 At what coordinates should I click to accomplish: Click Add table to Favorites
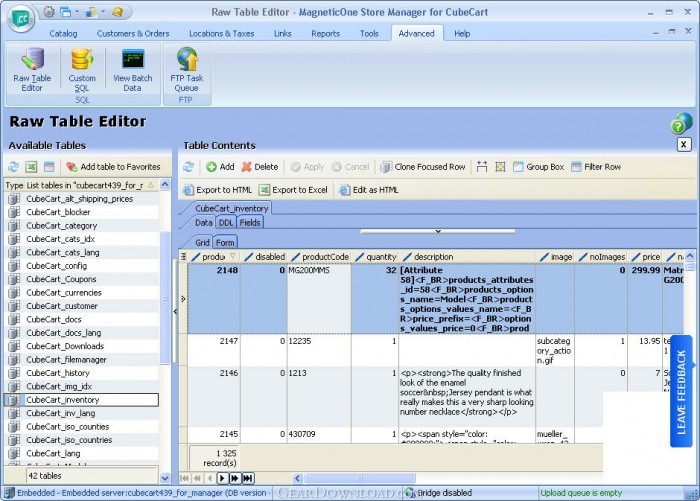point(113,167)
